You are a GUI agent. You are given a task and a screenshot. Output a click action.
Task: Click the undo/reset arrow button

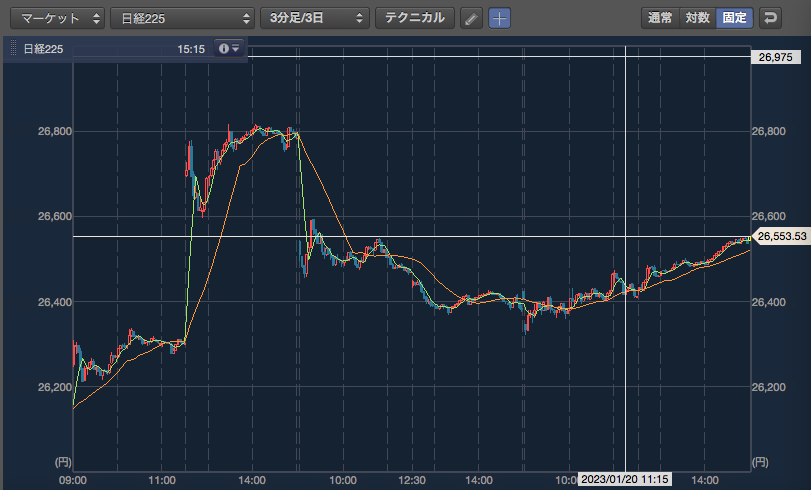770,18
